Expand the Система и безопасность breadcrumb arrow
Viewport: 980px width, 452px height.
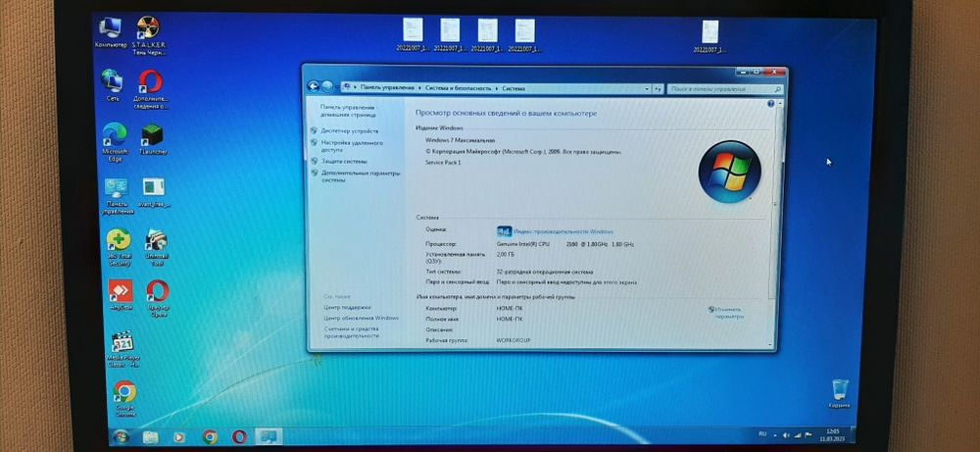pyautogui.click(x=497, y=89)
